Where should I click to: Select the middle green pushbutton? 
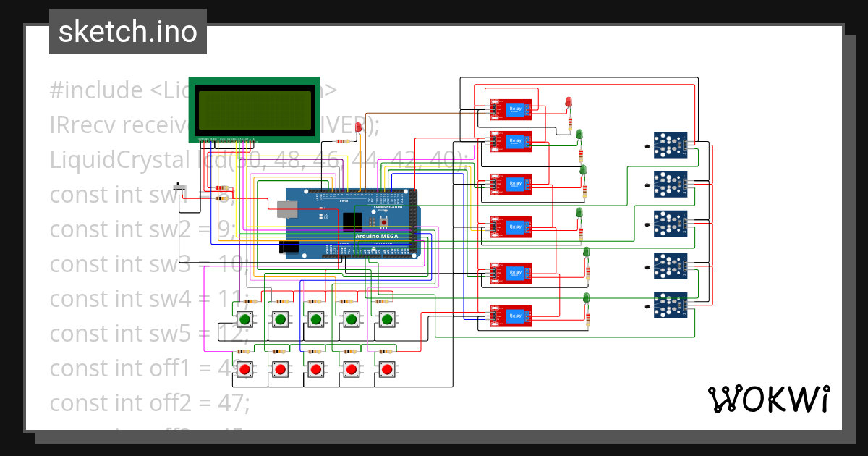pos(315,318)
